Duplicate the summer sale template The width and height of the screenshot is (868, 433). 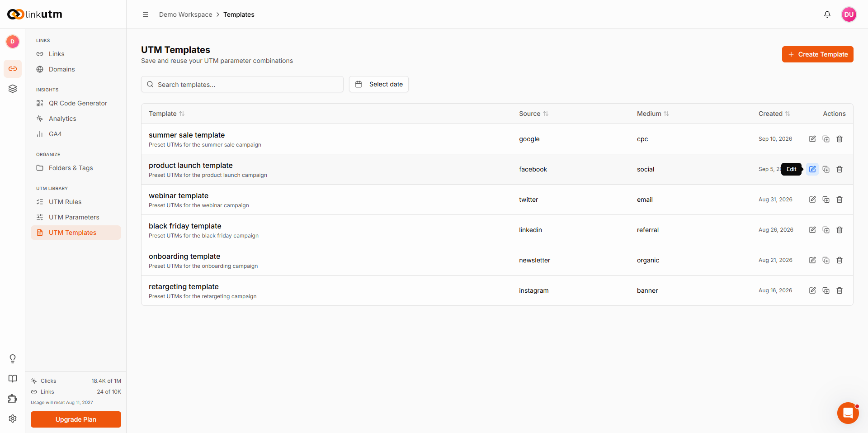click(826, 139)
